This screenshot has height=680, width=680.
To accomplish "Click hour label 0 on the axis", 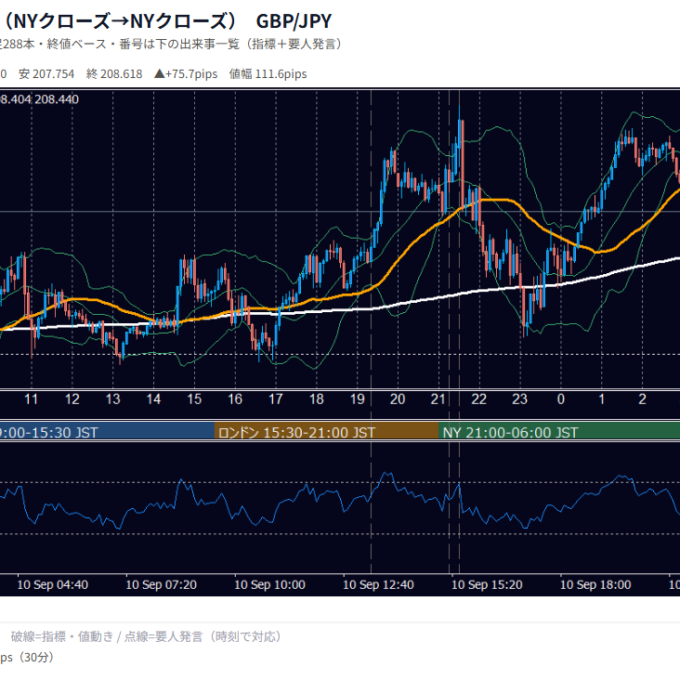I will (x=561, y=399).
